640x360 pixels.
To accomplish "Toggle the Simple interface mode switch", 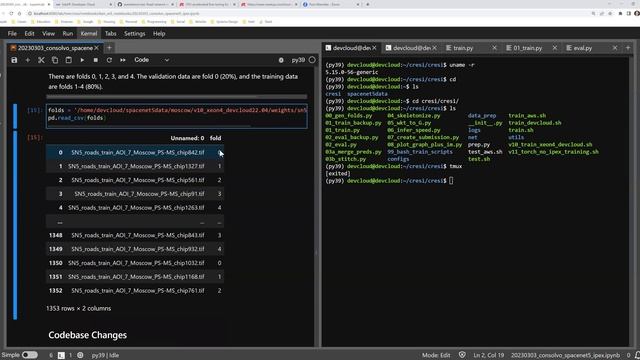I will [x=29, y=355].
